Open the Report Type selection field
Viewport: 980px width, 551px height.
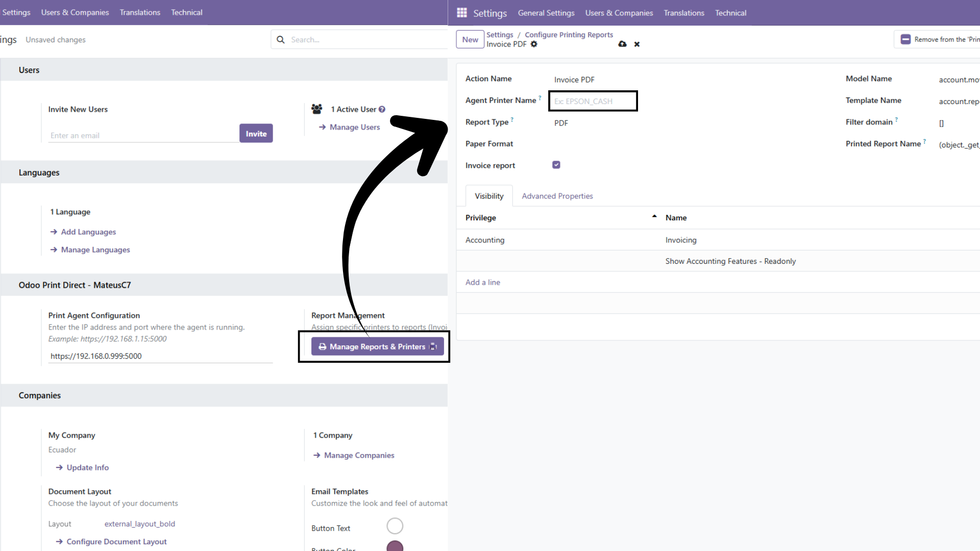click(561, 123)
